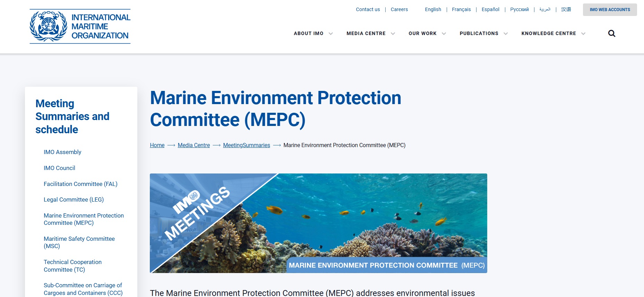Click the IMO Web Accounts button

[x=610, y=10]
